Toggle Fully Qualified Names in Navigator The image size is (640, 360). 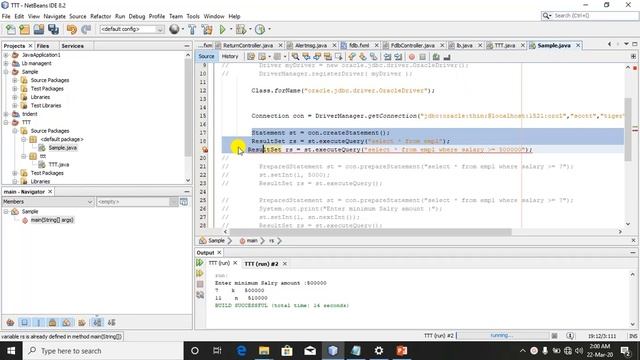click(82, 323)
